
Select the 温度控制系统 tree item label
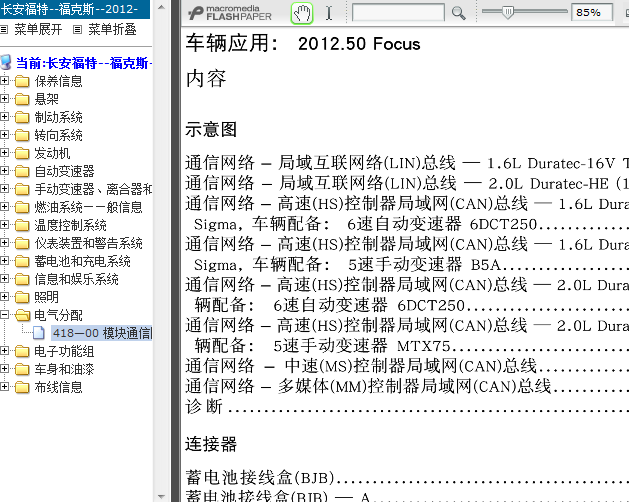(71, 225)
